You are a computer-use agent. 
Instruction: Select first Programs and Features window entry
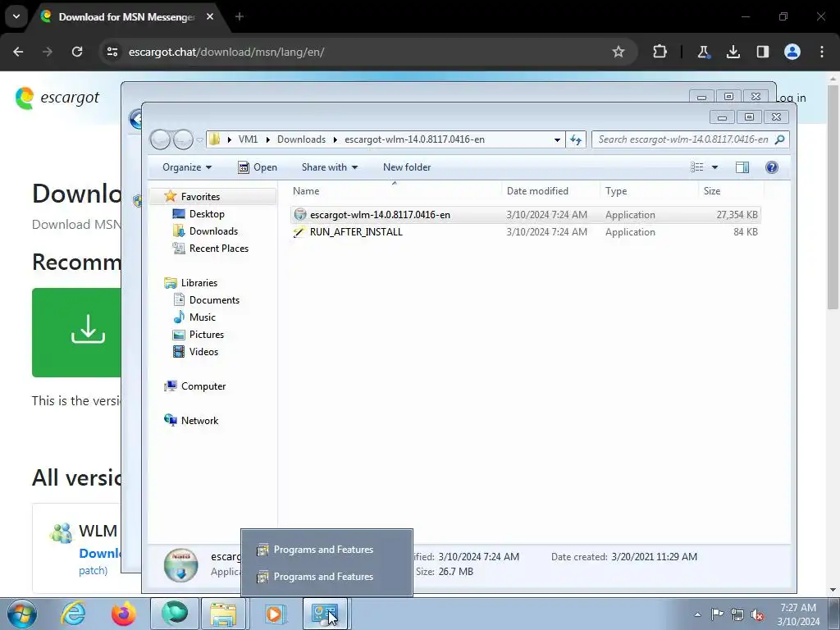coord(326,549)
